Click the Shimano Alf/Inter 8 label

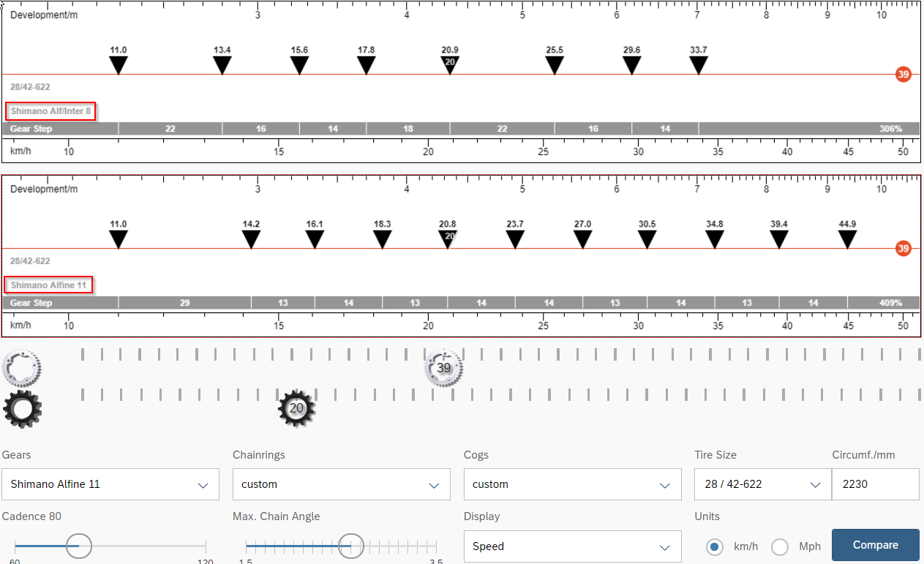[x=50, y=111]
